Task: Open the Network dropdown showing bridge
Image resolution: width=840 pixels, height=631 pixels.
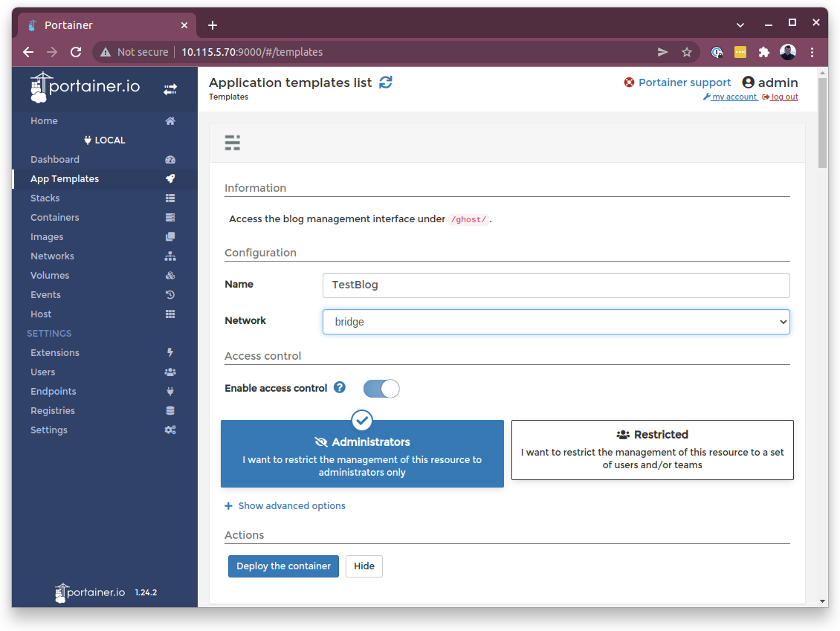Action: [555, 322]
